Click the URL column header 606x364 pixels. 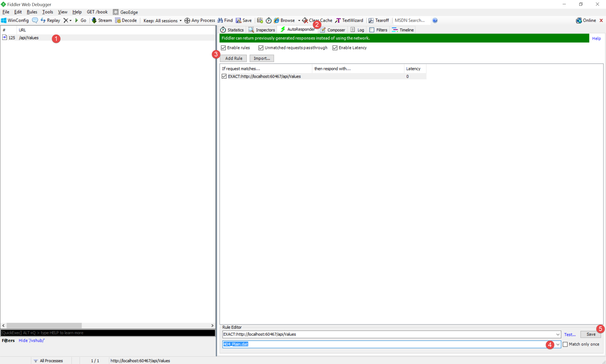[116, 30]
